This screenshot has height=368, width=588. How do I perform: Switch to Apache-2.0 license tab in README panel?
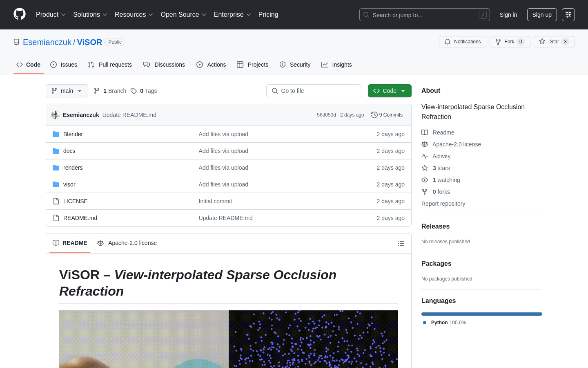127,243
